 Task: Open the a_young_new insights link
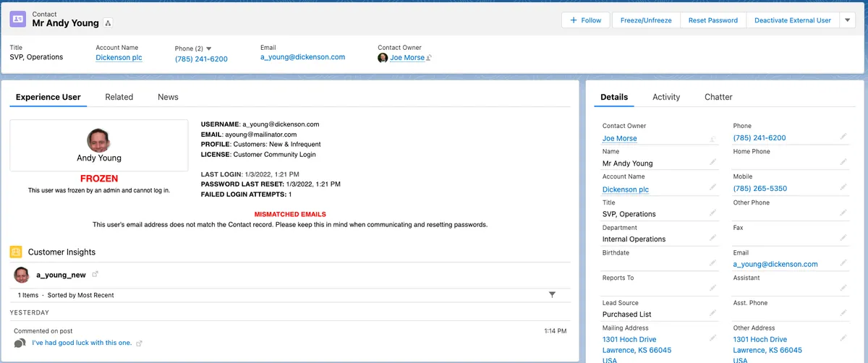point(61,275)
